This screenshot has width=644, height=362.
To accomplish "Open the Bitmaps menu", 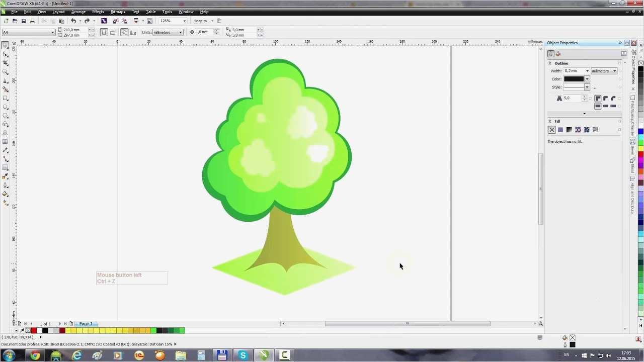I will tap(118, 12).
